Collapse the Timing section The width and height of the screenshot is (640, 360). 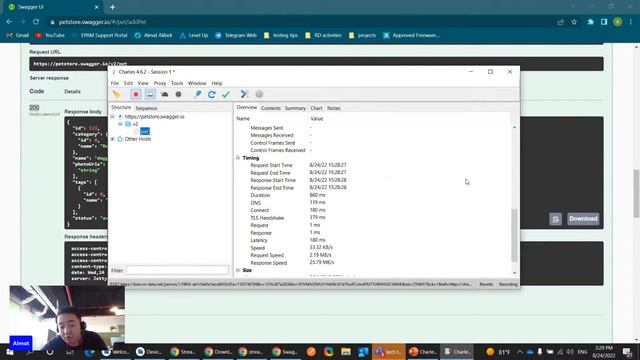coord(238,158)
